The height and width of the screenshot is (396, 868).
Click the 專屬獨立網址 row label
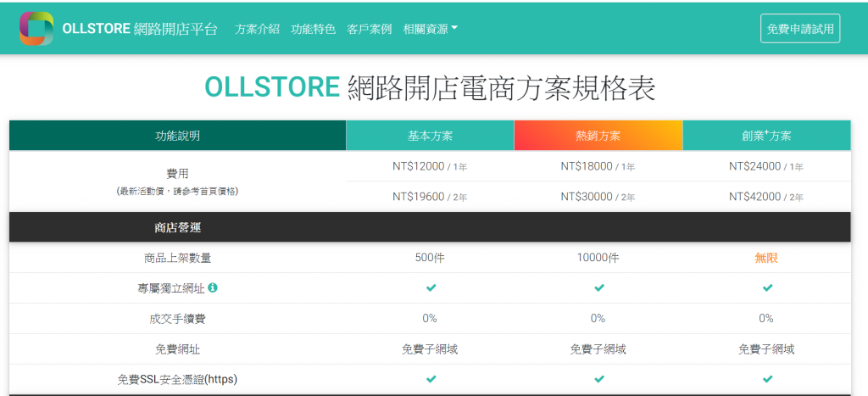coord(171,288)
